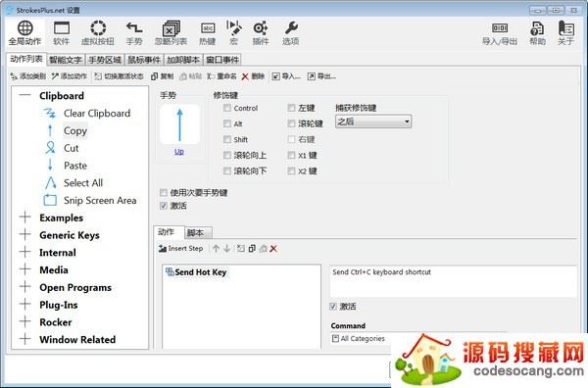Check the X1 键 checkbox

(291, 155)
